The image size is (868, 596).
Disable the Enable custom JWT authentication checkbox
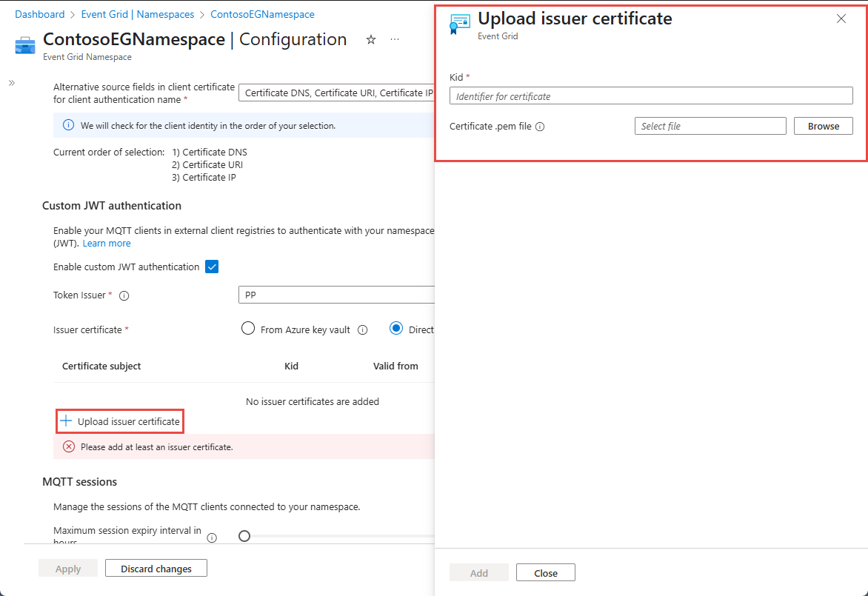(x=212, y=267)
